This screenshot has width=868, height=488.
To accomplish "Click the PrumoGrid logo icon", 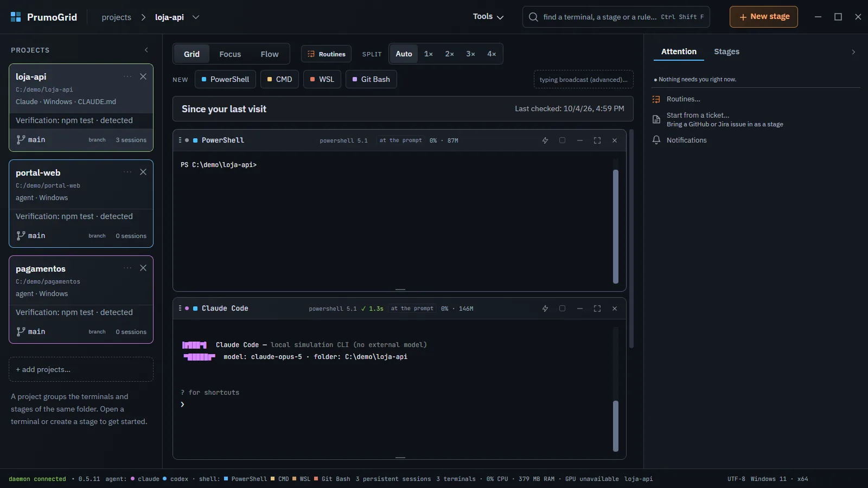I will (16, 17).
